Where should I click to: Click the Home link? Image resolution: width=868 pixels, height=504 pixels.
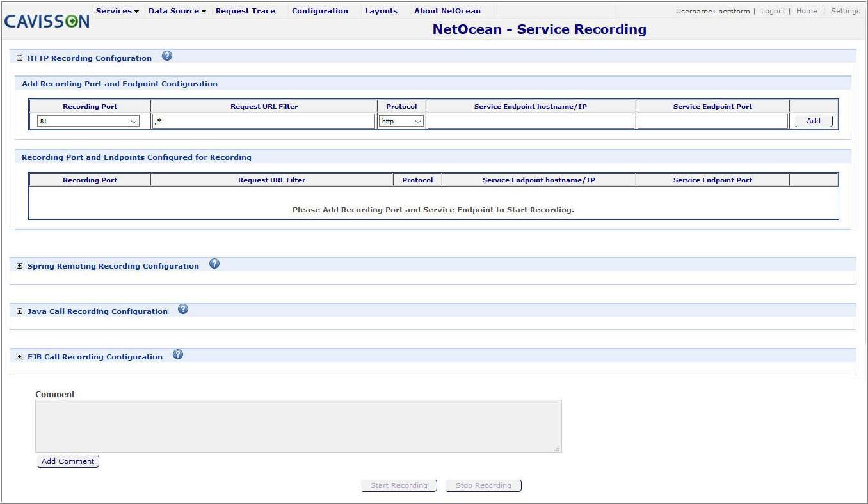coord(807,11)
